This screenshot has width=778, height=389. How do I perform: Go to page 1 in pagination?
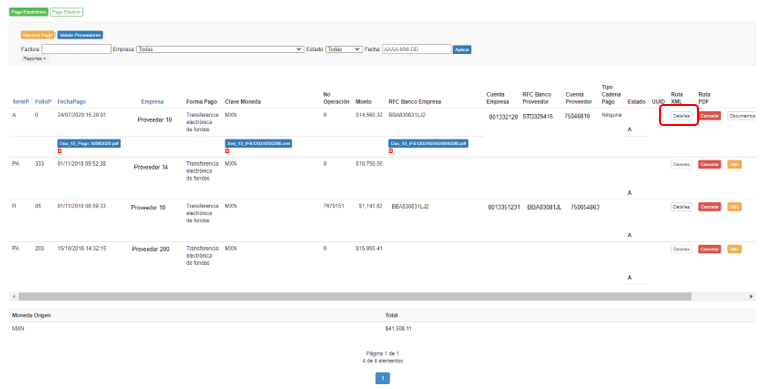(x=382, y=379)
